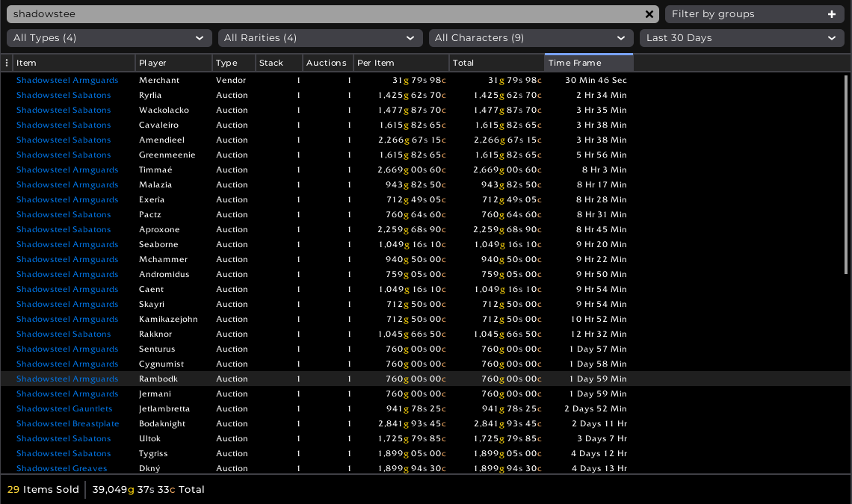Image resolution: width=852 pixels, height=504 pixels.
Task: Clear the search text with the X icon
Action: [649, 14]
